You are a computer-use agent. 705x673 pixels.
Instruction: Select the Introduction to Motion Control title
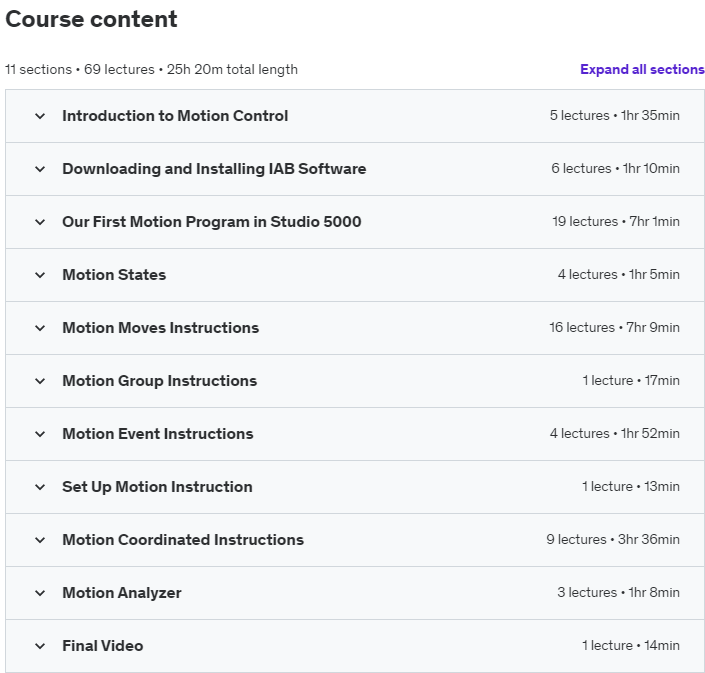pyautogui.click(x=175, y=116)
